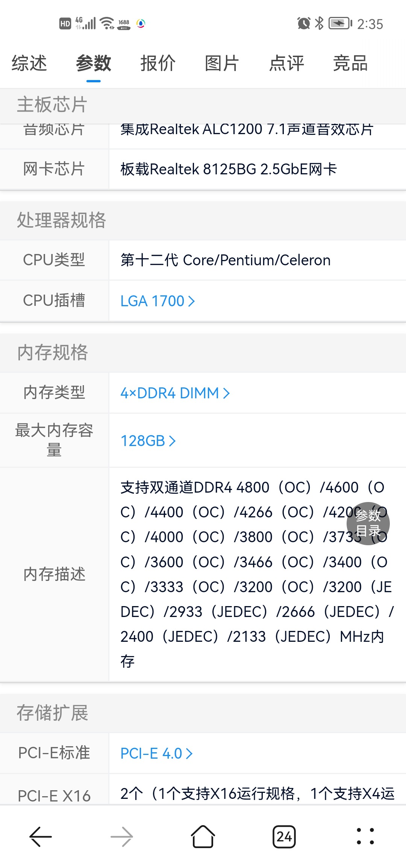Open the 128GB max memory link
Image resolution: width=406 pixels, height=868 pixels.
point(148,441)
